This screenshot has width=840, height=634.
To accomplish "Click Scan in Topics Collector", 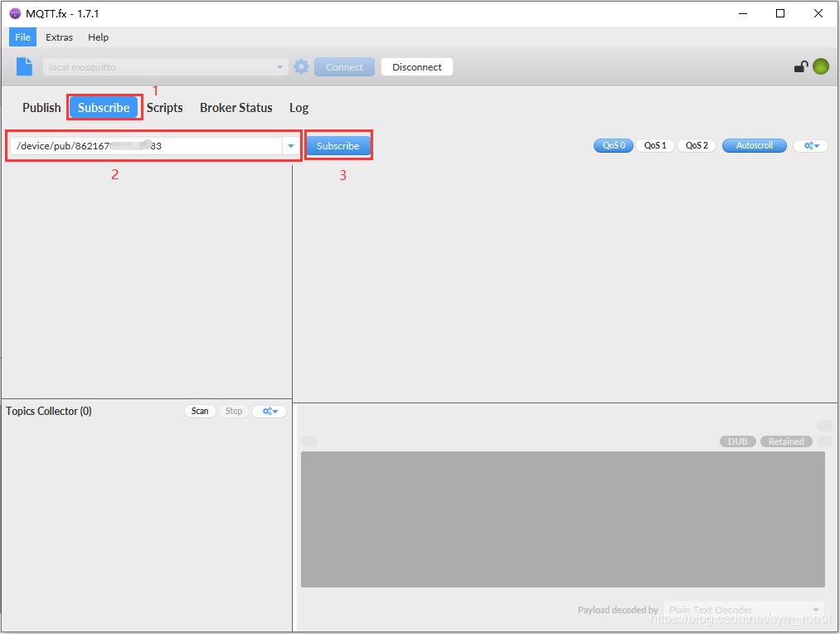I will [x=200, y=411].
